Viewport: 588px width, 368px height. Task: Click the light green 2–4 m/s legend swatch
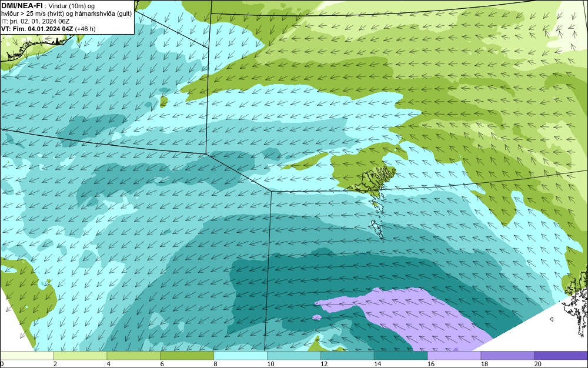click(x=80, y=356)
